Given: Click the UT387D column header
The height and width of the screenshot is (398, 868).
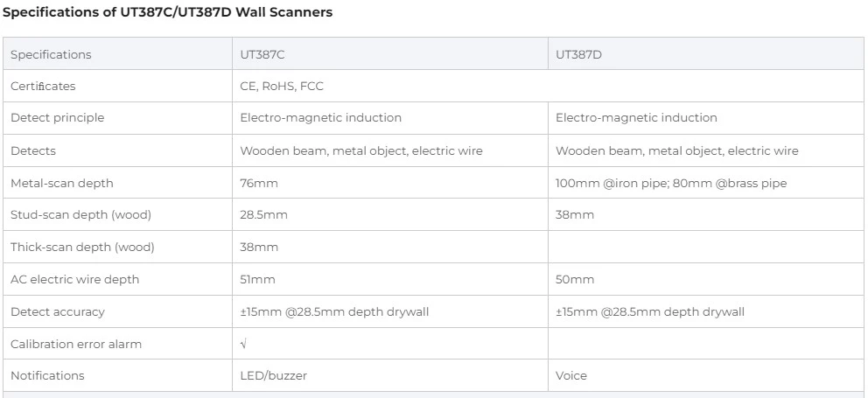Looking at the screenshot, I should [578, 54].
